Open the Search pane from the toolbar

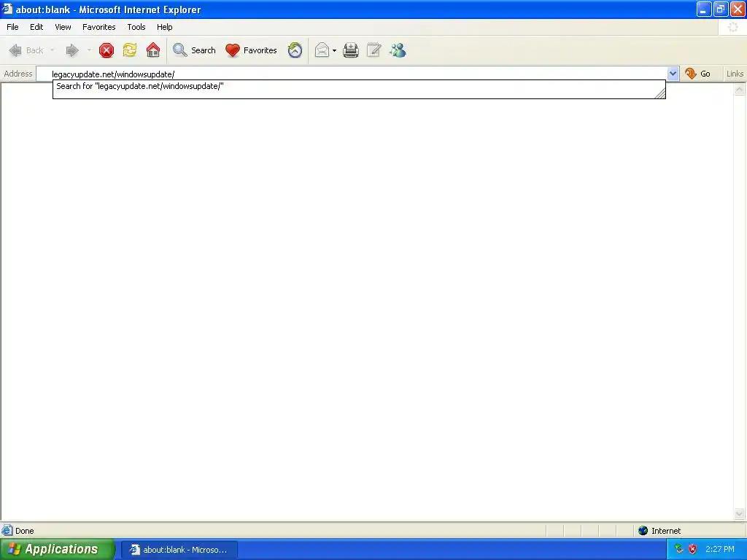(194, 50)
